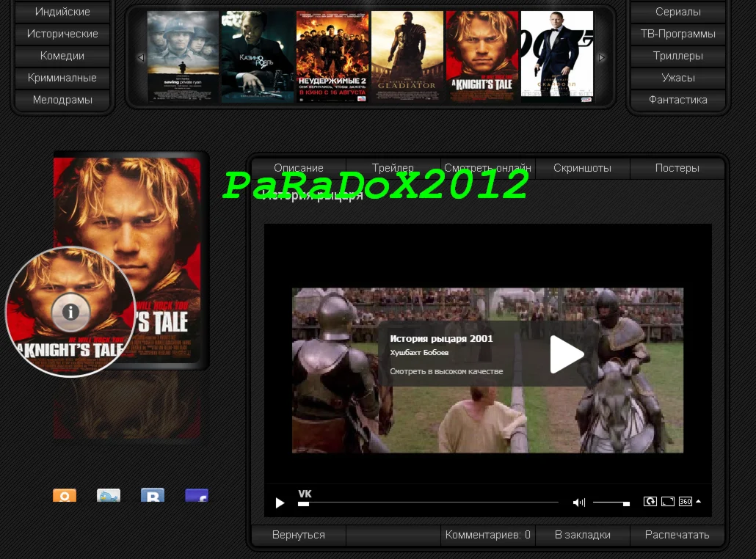Open the Мелодрамы category

click(62, 100)
